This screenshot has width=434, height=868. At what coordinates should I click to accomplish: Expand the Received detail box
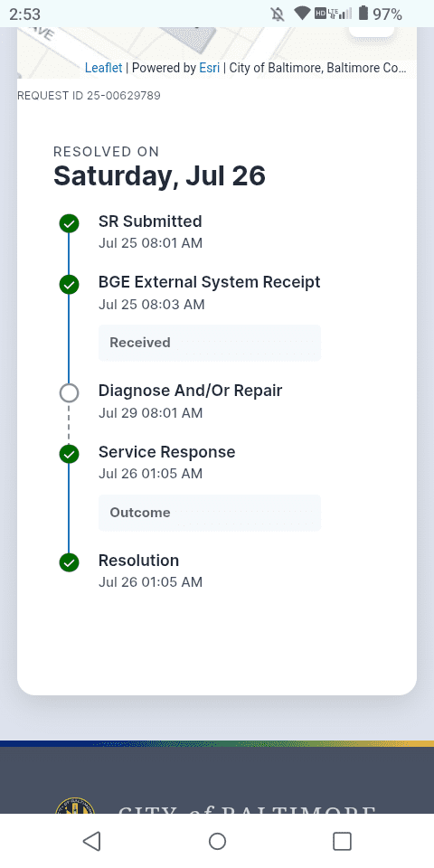pyautogui.click(x=210, y=343)
